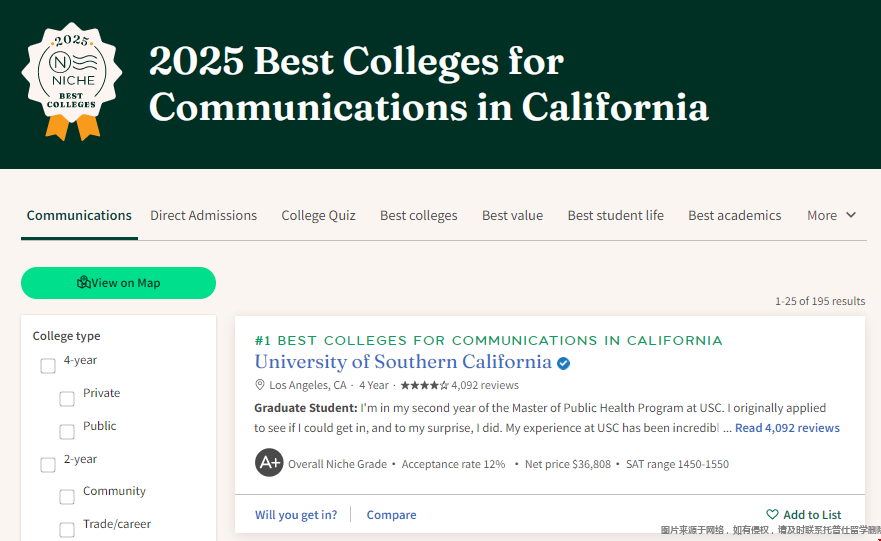
Task: Click the heart icon next to Add to List
Action: point(773,514)
